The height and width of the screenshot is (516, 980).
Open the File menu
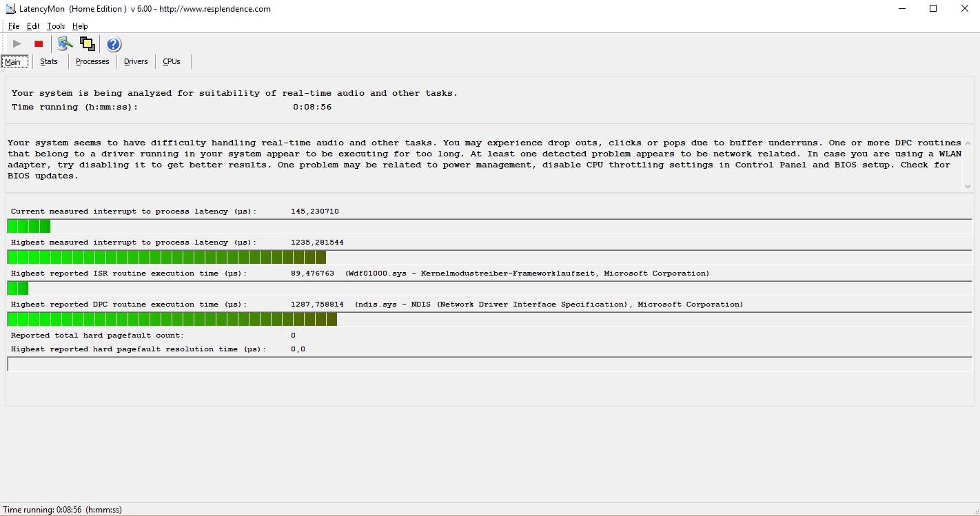(14, 26)
